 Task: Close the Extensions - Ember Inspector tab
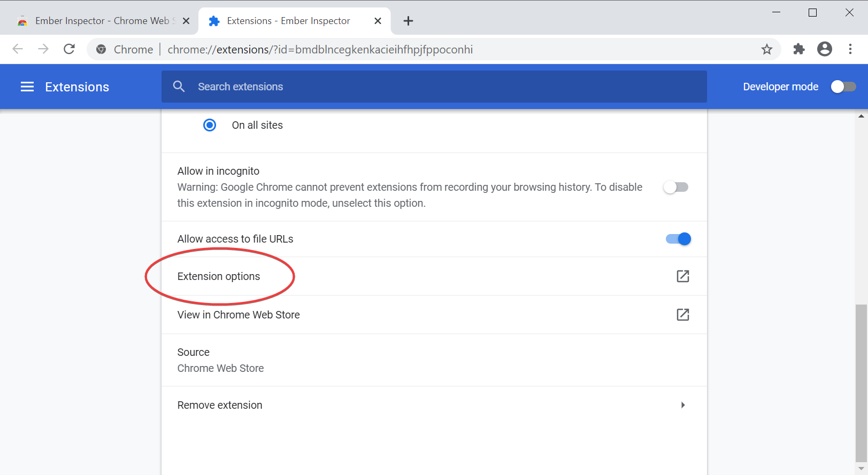tap(378, 21)
